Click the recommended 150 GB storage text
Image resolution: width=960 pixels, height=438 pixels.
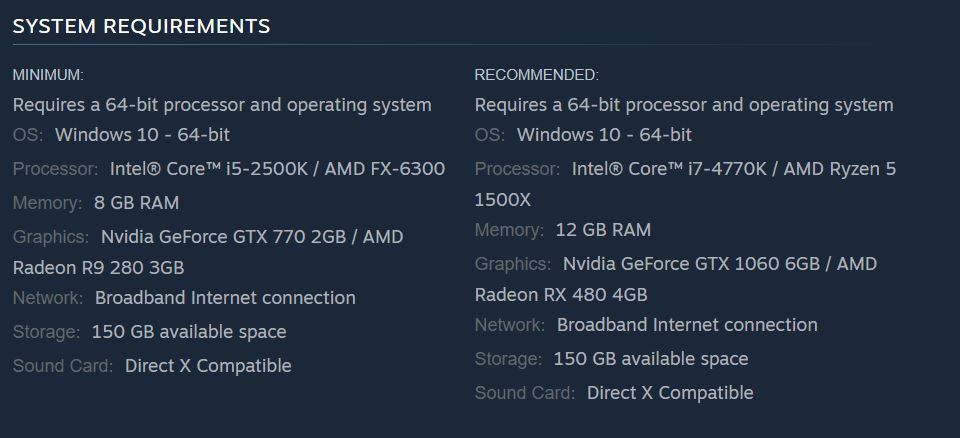[651, 358]
